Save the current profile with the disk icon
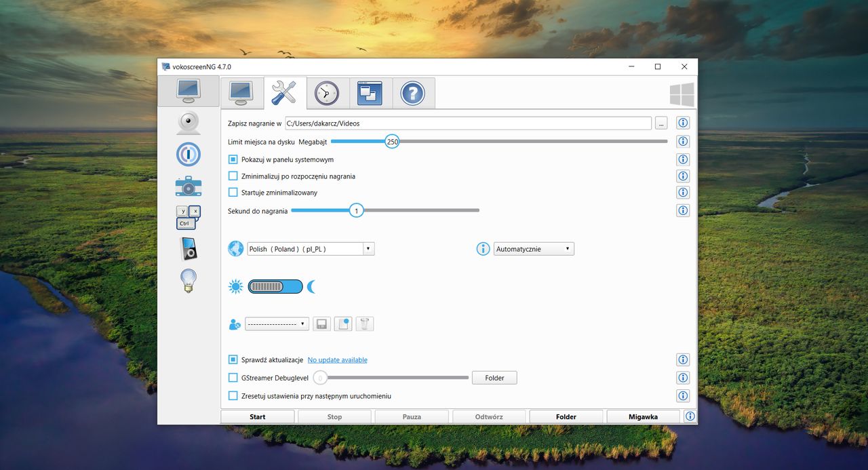This screenshot has width=868, height=470. point(321,324)
